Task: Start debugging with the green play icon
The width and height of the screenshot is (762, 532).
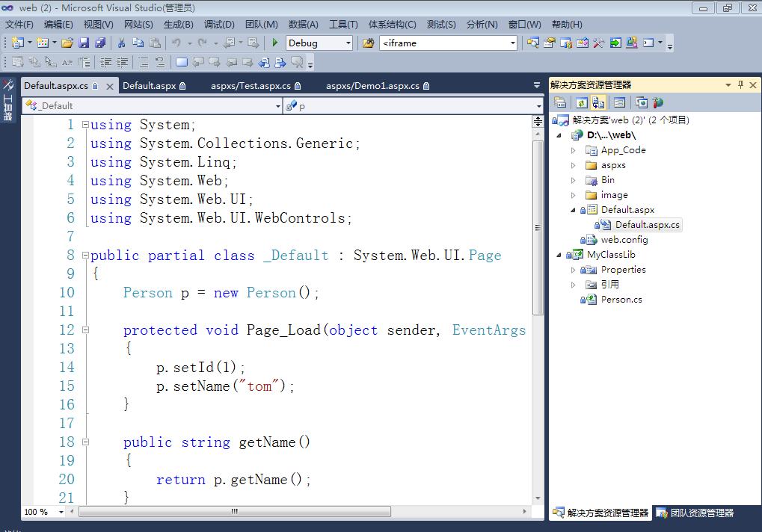Action: [274, 43]
